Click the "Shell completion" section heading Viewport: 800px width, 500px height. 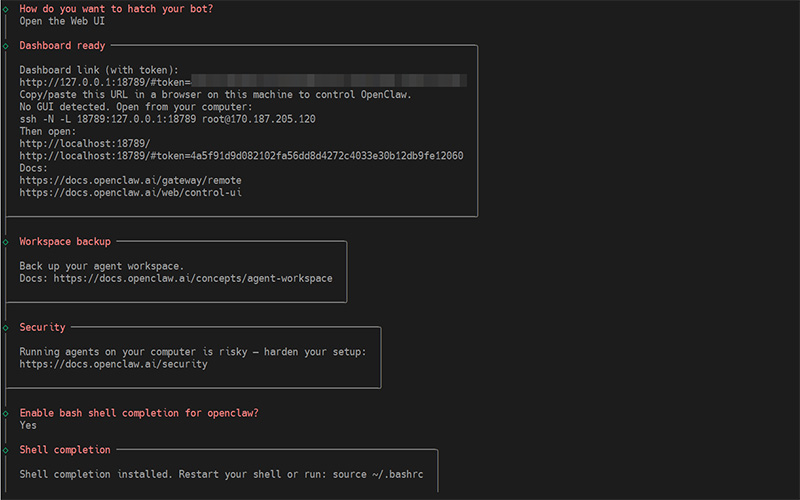tap(65, 450)
